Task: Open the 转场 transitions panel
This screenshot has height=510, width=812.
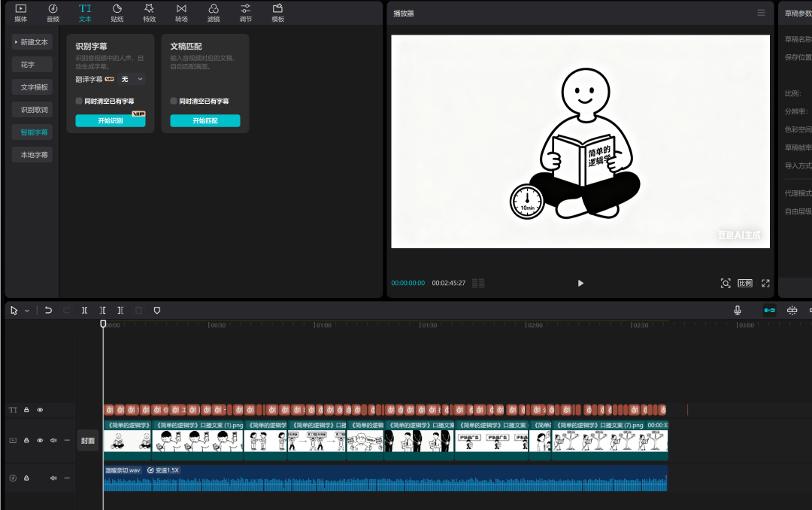Action: click(x=181, y=13)
